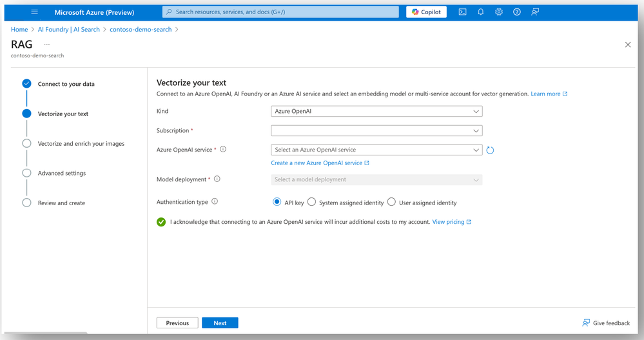Open the notifications bell

[x=480, y=12]
